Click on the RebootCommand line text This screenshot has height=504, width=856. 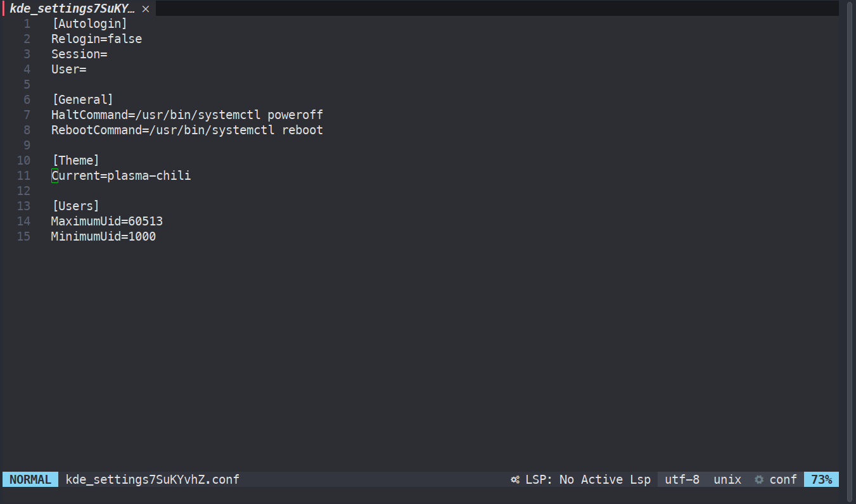tap(187, 130)
